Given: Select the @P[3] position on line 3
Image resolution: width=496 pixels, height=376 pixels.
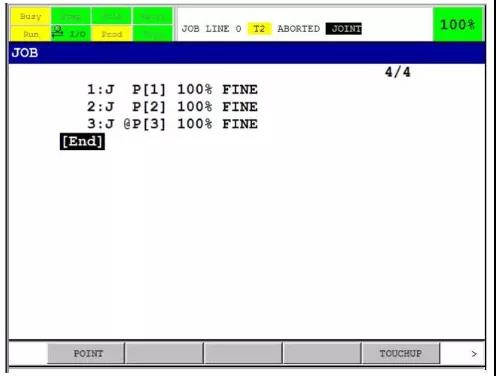Looking at the screenshot, I should pyautogui.click(x=144, y=124).
